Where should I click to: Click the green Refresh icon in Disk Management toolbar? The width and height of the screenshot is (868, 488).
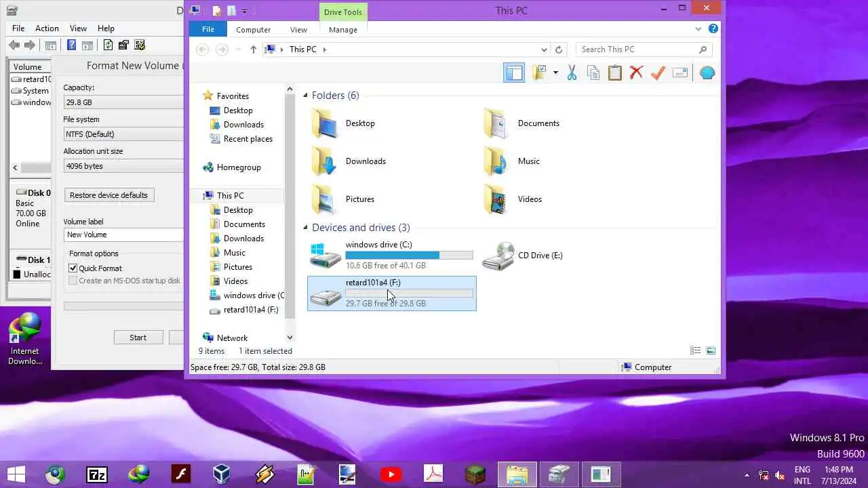tap(108, 45)
